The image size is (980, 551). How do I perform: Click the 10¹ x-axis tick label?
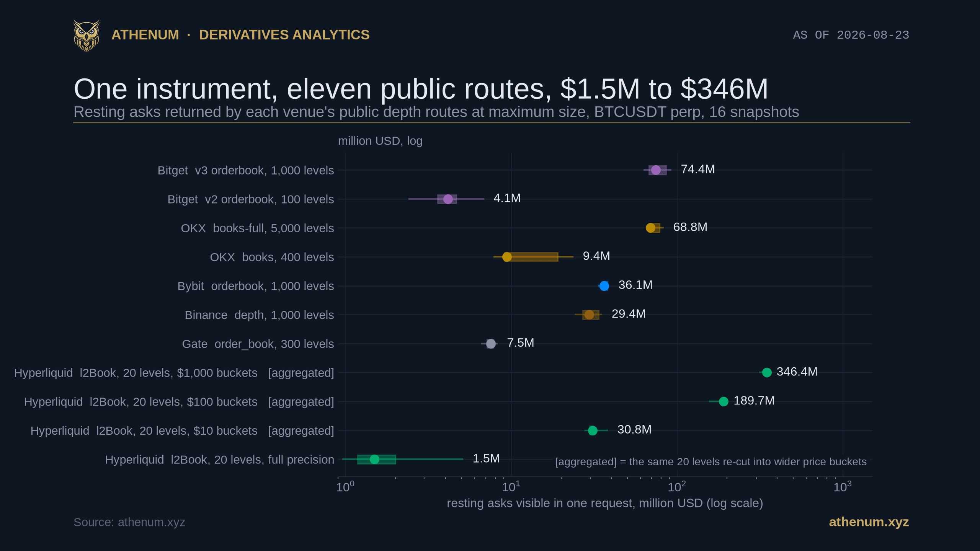click(511, 487)
